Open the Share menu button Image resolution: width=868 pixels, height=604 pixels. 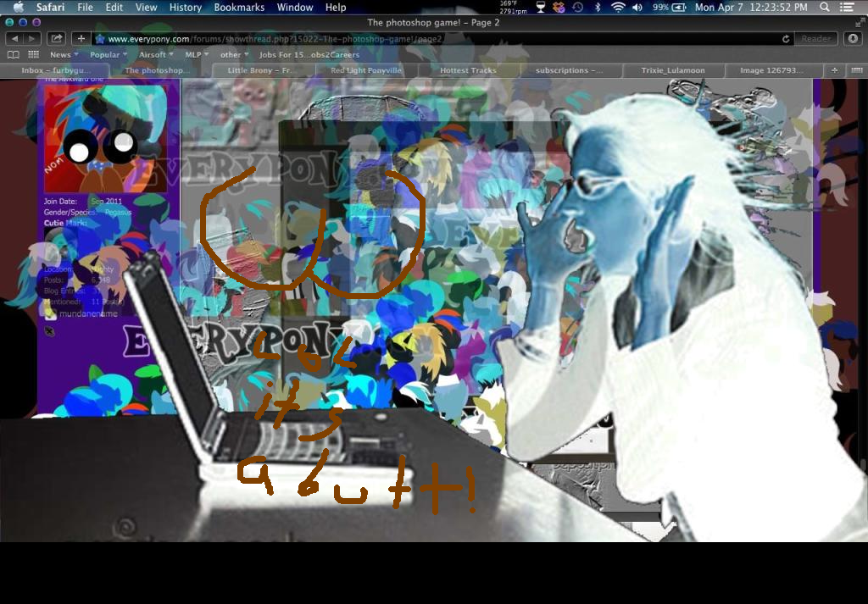click(x=56, y=39)
